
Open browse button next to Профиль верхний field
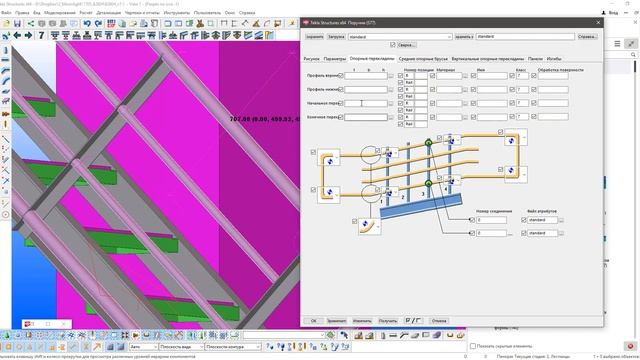(391, 76)
